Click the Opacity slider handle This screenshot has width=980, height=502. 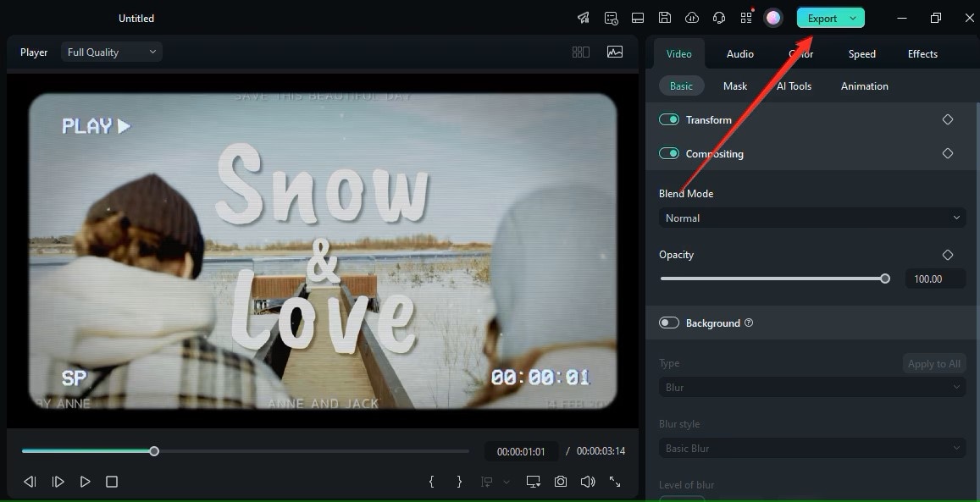[885, 279]
